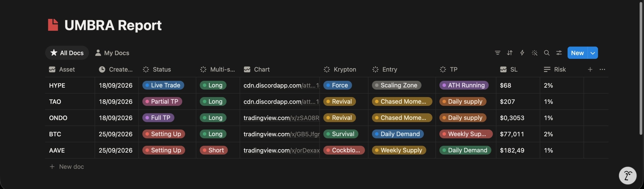644x189 pixels.
Task: Select the TAO asset cell
Action: coord(70,102)
